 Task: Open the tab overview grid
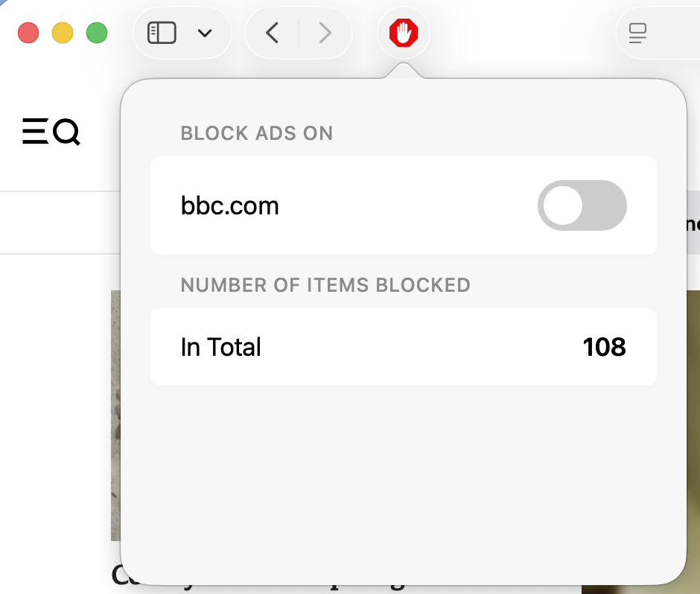point(638,33)
